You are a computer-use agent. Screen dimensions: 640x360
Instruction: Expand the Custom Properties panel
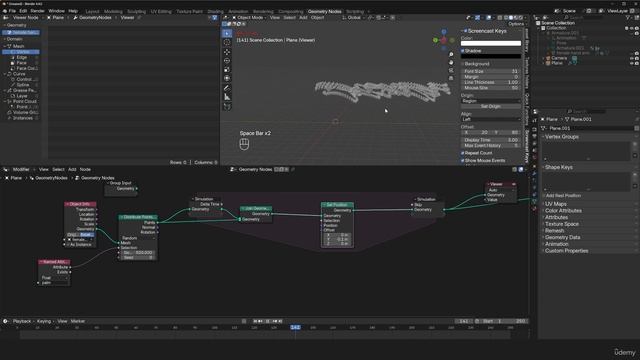[566, 251]
